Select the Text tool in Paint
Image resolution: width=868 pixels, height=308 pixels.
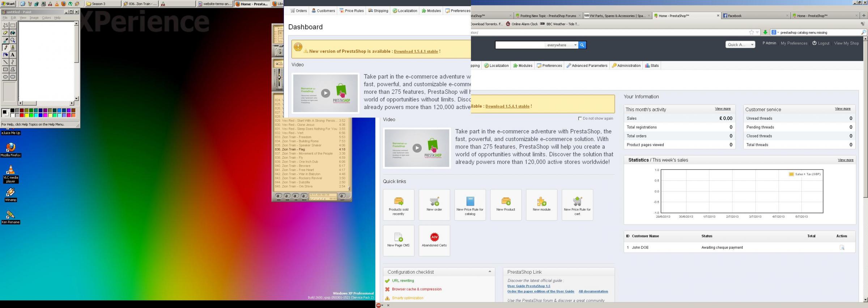pos(13,55)
